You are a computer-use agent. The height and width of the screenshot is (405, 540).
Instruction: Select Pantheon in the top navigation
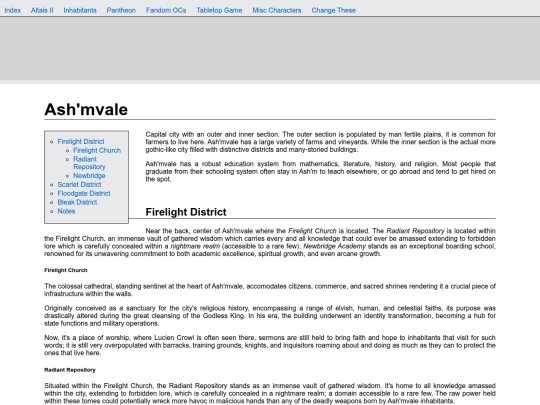121,10
